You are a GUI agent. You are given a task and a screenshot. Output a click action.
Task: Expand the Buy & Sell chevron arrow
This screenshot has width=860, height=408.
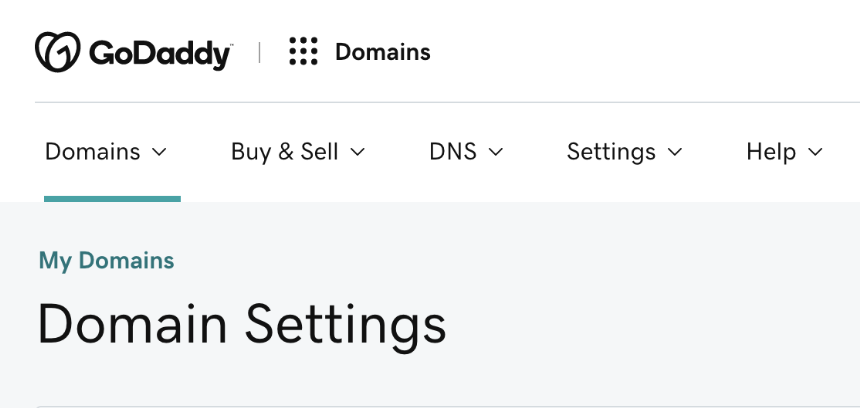358,153
